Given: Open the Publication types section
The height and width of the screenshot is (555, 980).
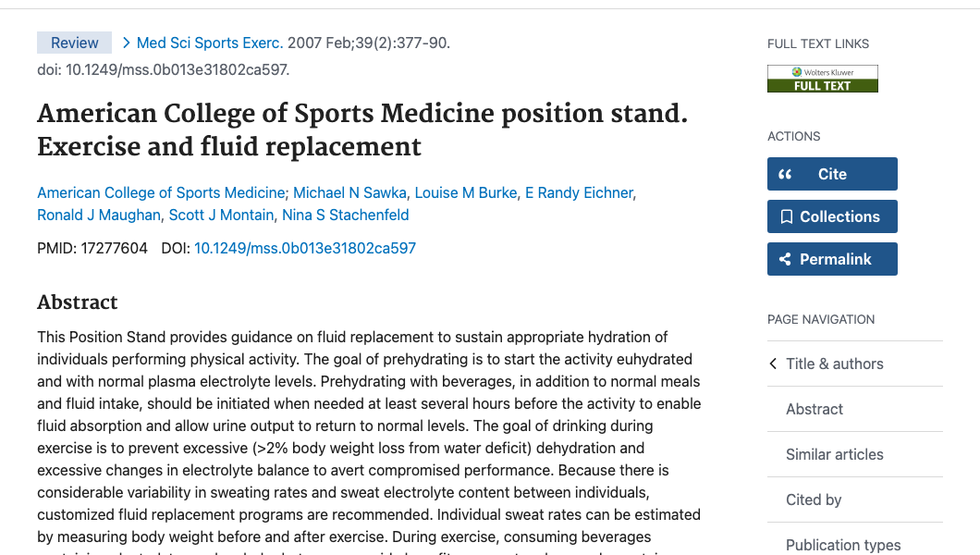Looking at the screenshot, I should pos(843,545).
